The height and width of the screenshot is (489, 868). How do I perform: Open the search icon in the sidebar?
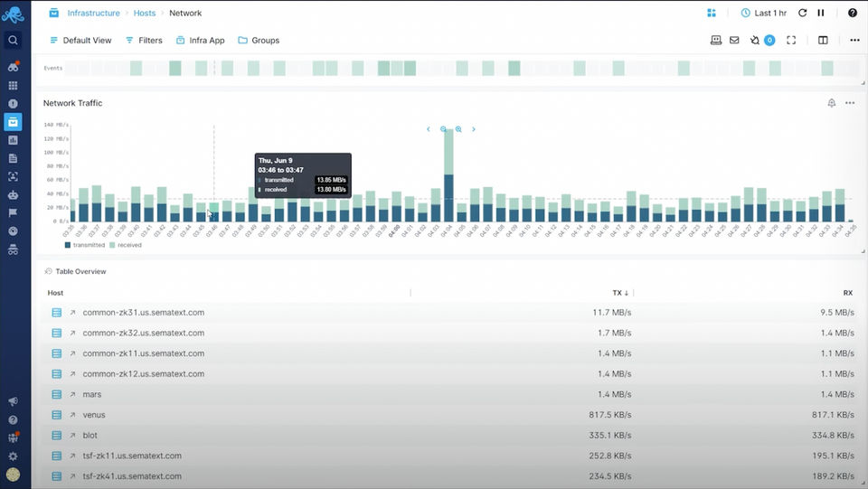click(13, 40)
